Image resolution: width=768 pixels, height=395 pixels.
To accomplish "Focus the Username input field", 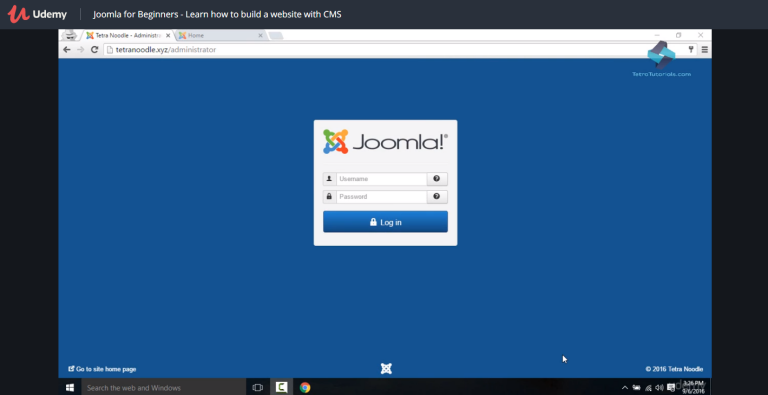I will pos(382,179).
